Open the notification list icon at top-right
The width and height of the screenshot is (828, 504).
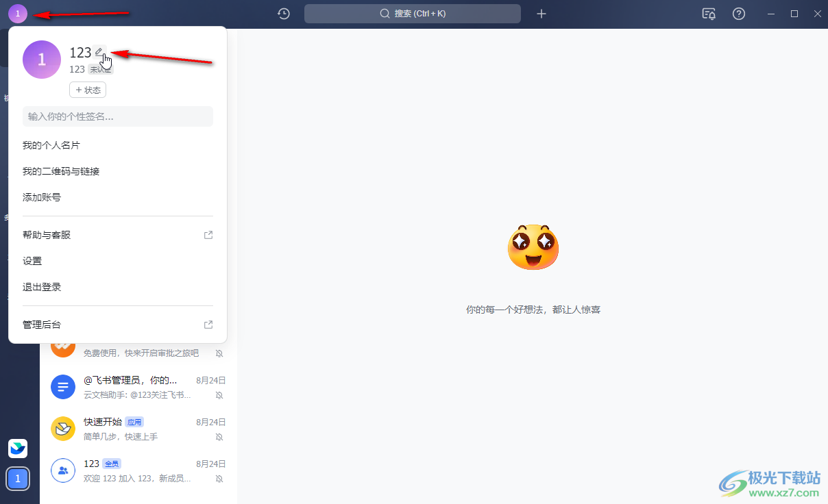coord(709,14)
